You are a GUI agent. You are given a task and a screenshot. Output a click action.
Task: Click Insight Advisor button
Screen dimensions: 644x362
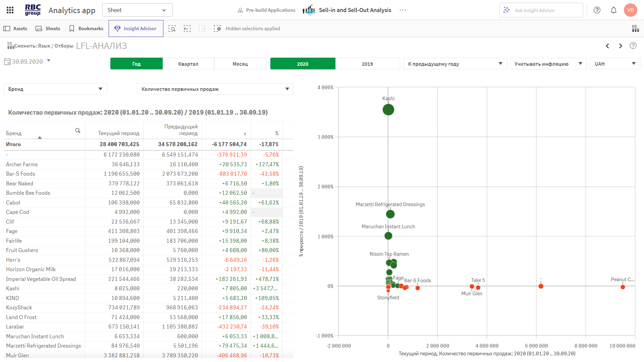tap(136, 28)
